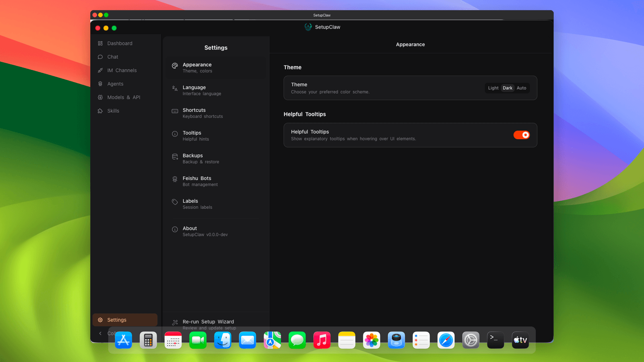Image resolution: width=644 pixels, height=362 pixels.
Task: Select the Auto theme option
Action: click(x=522, y=88)
